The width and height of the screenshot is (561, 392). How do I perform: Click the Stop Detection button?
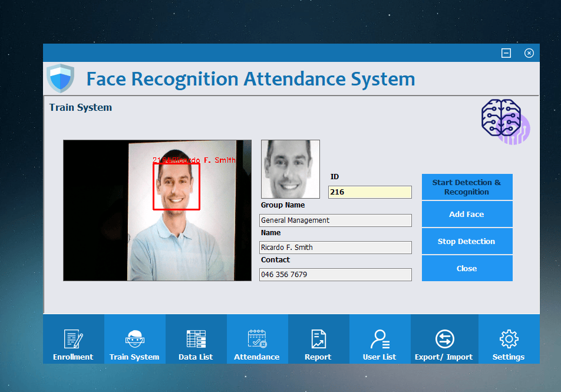467,241
